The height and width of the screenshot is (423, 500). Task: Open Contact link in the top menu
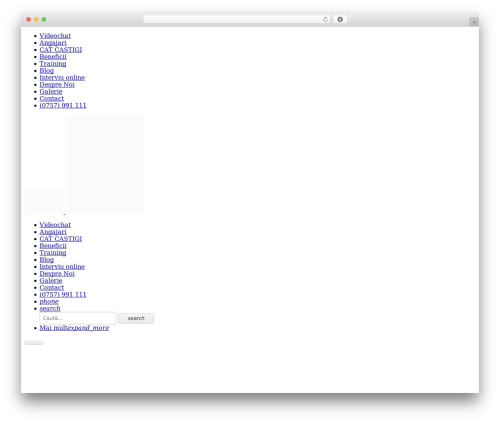[52, 99]
